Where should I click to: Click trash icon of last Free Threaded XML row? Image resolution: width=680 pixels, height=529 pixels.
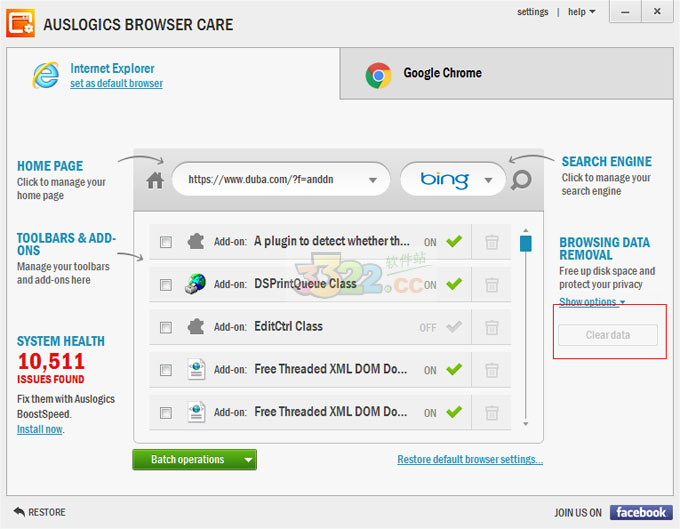[491, 413]
